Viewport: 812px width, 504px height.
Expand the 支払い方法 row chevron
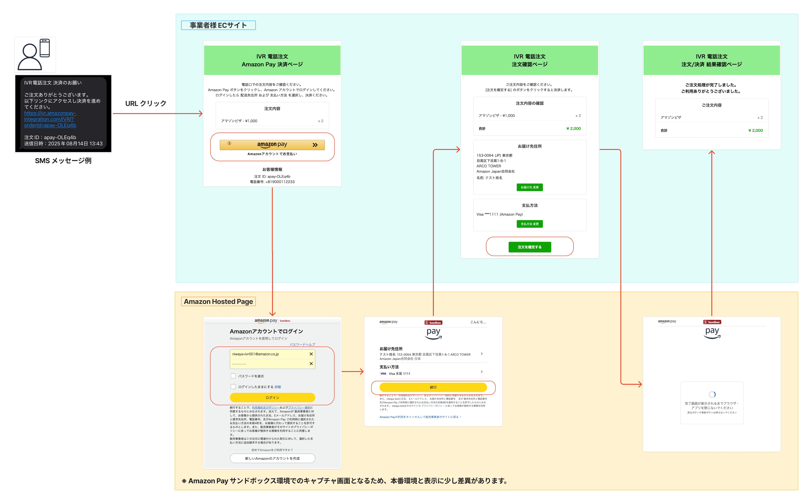pos(481,372)
